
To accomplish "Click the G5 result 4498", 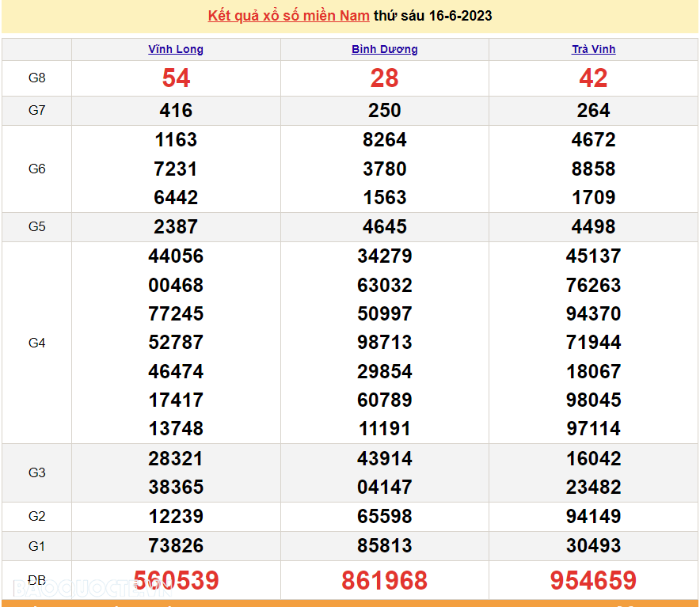I will [x=593, y=227].
